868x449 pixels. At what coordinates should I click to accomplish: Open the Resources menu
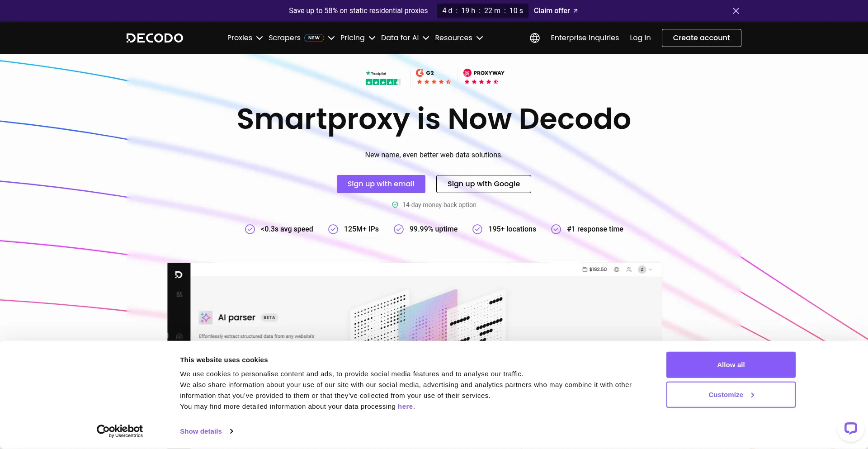[458, 38]
